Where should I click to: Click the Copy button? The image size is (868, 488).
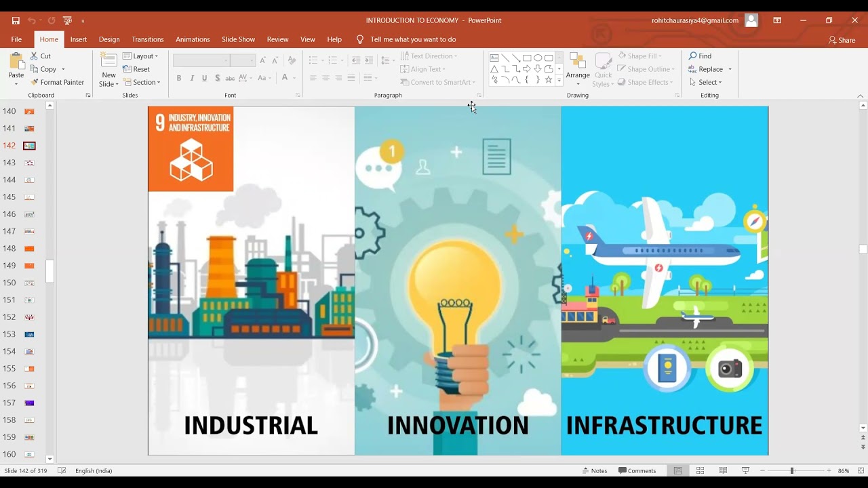pos(43,69)
